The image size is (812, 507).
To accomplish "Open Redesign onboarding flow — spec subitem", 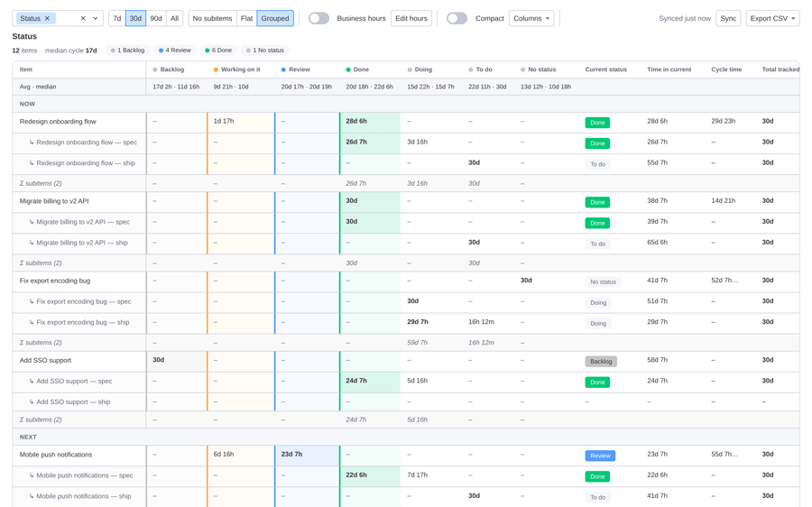I will coord(87,143).
